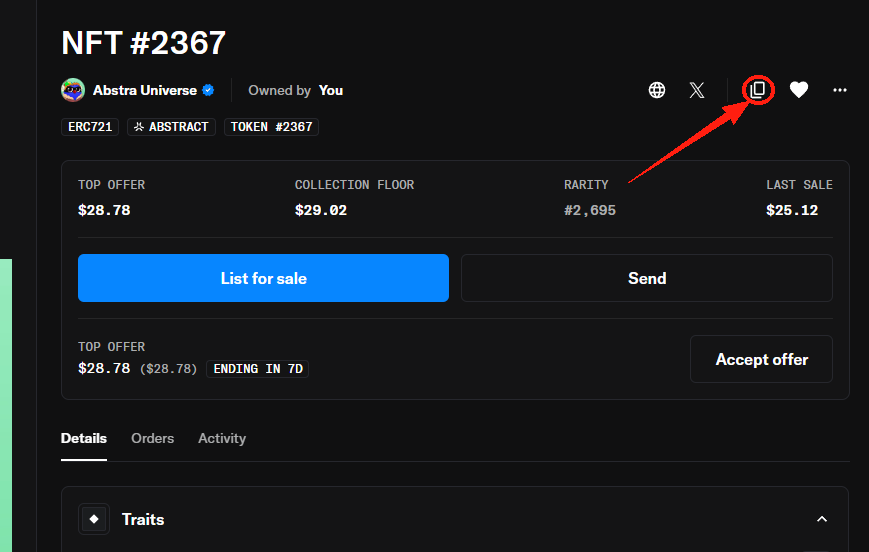
Task: Click the LAST SALE label
Action: click(x=799, y=185)
